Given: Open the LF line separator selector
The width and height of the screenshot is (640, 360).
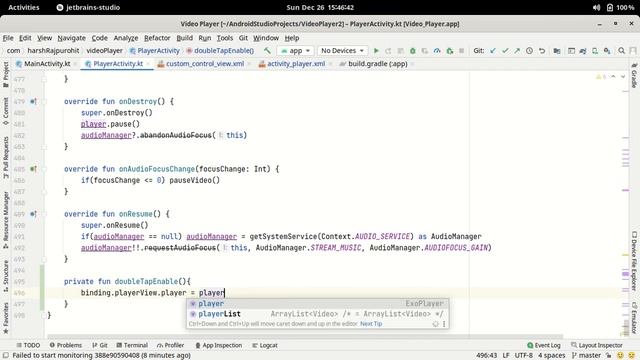Looking at the screenshot, I should click(506, 356).
